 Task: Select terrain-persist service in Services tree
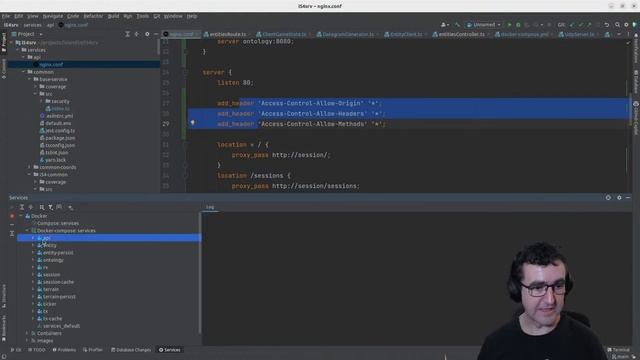point(56,297)
